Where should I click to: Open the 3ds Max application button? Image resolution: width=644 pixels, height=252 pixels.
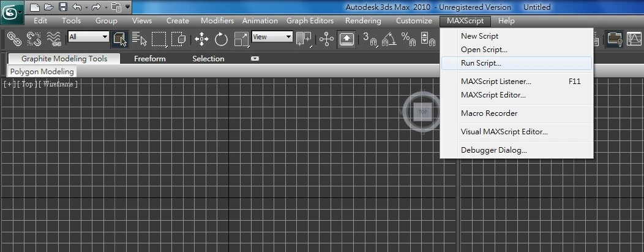point(12,12)
